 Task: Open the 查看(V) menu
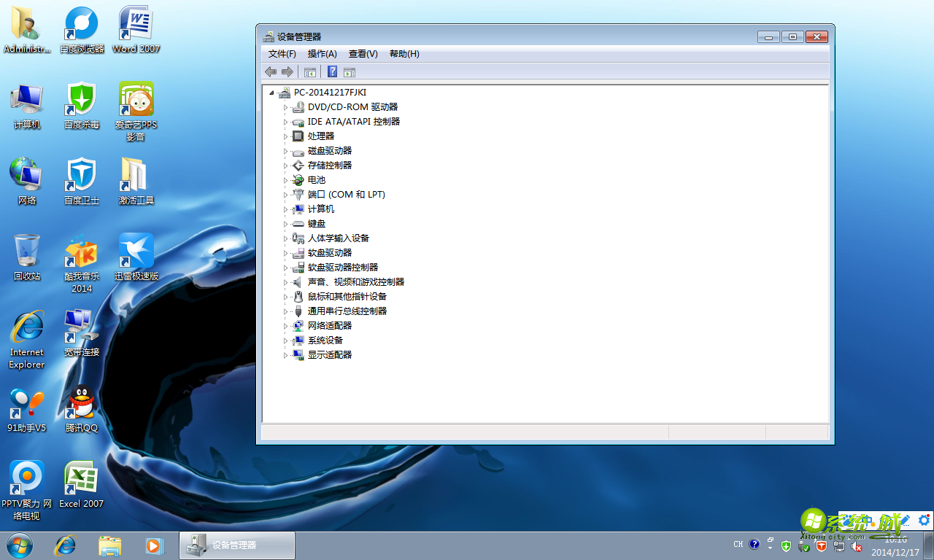click(x=363, y=53)
